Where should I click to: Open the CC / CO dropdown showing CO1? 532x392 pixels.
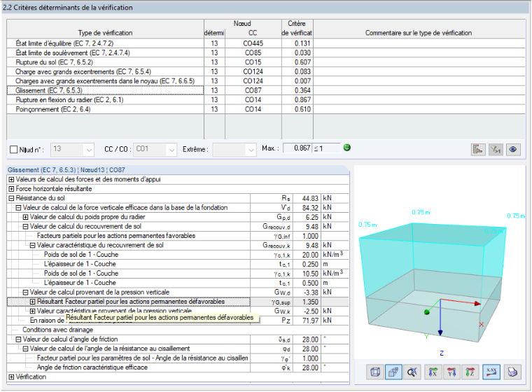(155, 149)
